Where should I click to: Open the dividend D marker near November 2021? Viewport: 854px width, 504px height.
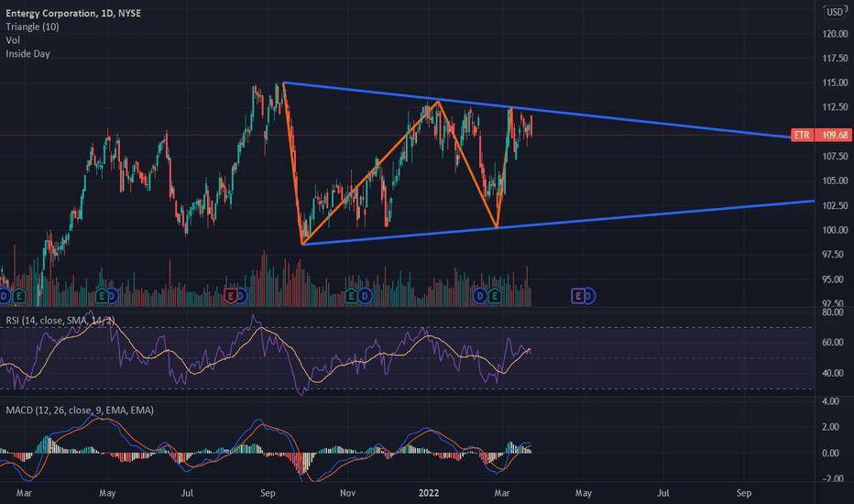[x=365, y=296]
